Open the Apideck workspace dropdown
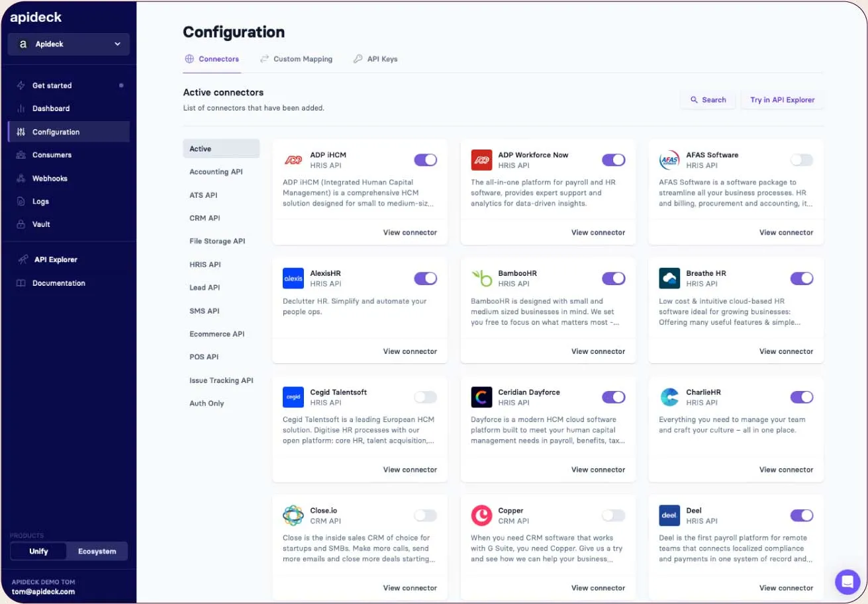This screenshot has height=604, width=868. pos(69,44)
